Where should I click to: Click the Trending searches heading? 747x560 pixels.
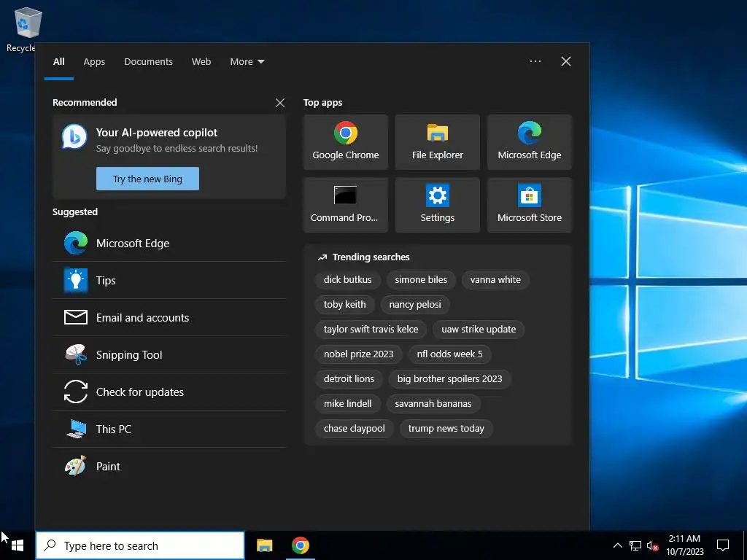coord(371,257)
